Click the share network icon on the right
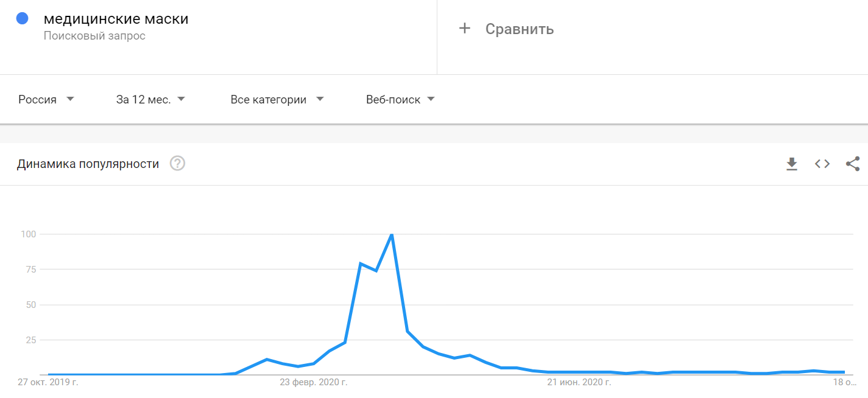This screenshot has width=868, height=398. pos(853,163)
